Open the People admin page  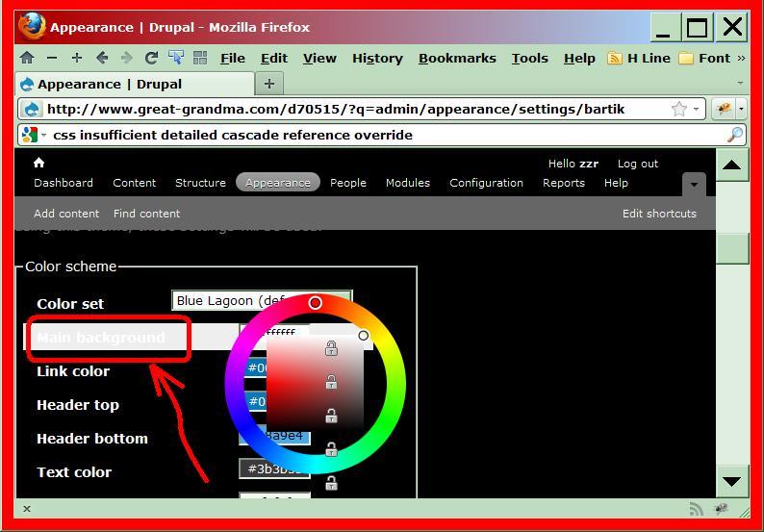[348, 183]
